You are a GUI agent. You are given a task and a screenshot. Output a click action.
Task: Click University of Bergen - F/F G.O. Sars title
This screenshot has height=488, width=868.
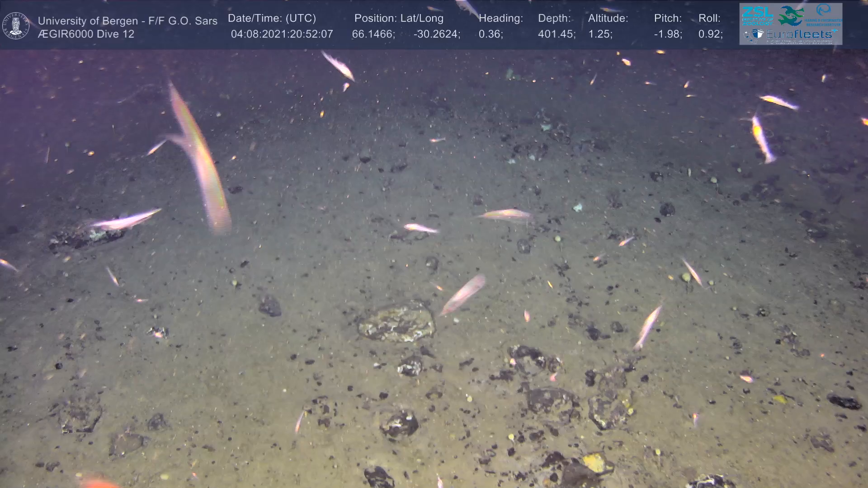coord(127,21)
